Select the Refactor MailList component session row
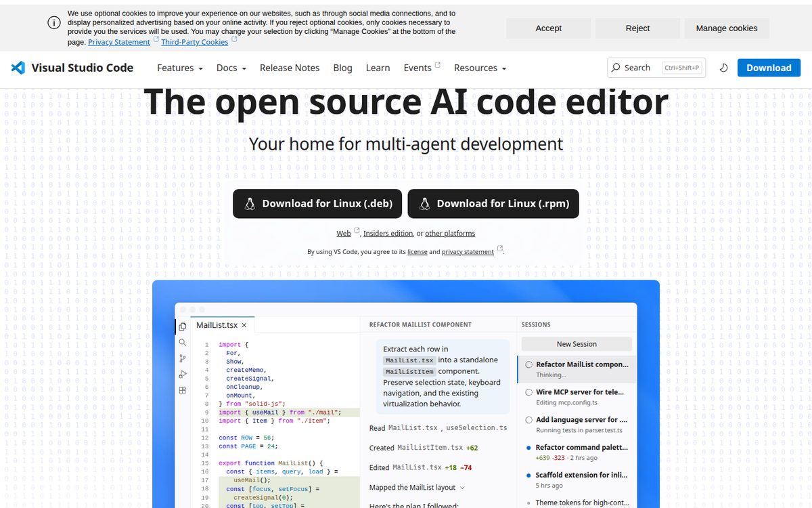The width and height of the screenshot is (812, 508). click(x=577, y=369)
